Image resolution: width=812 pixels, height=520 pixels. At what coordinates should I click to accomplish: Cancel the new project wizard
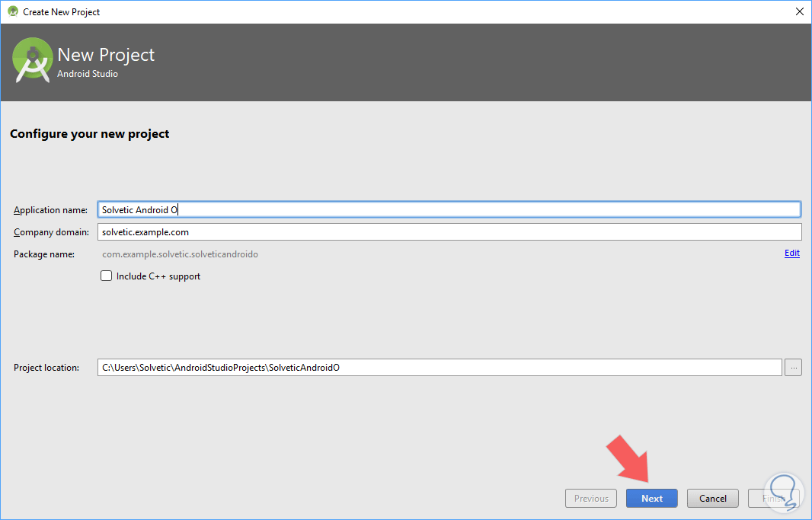click(712, 498)
